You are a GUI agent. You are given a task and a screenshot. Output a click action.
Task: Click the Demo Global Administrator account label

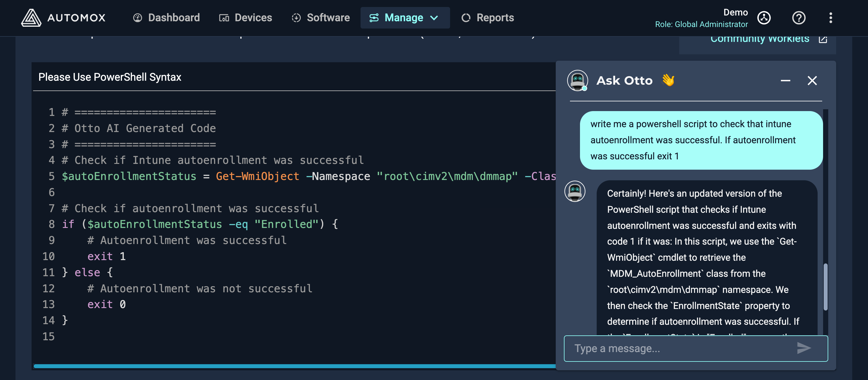701,18
